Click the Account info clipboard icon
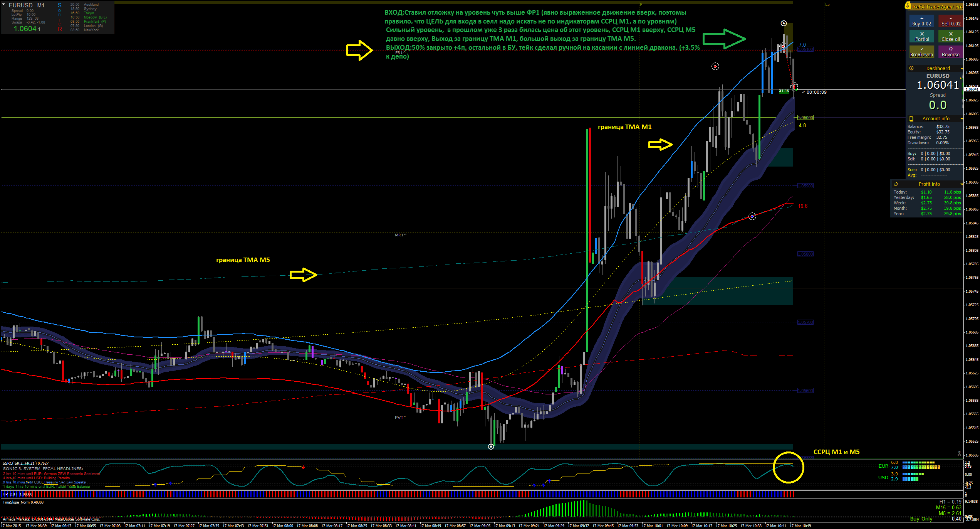 click(911, 119)
